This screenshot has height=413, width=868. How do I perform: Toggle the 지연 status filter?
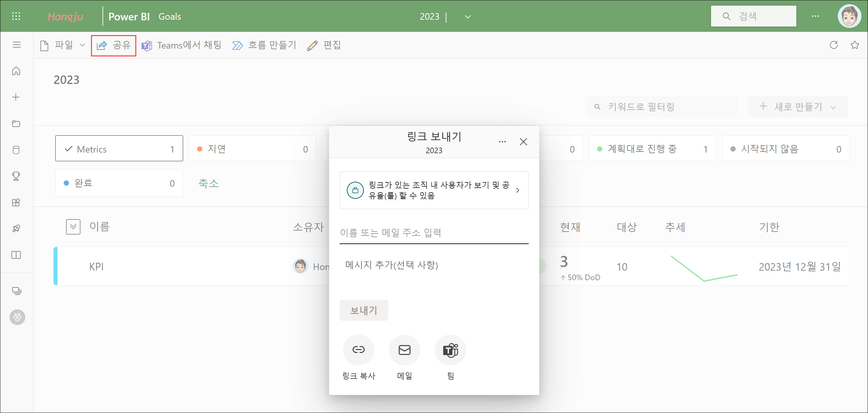coord(252,149)
